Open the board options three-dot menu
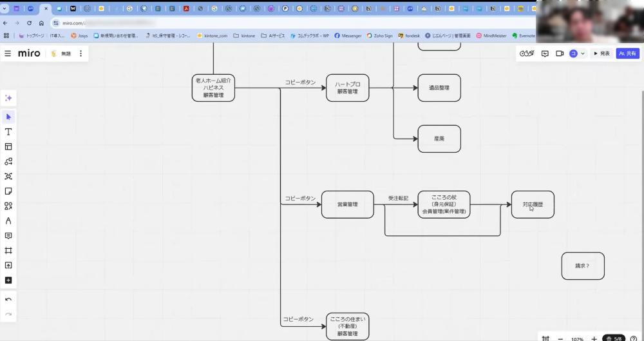644x341 pixels. 81,54
